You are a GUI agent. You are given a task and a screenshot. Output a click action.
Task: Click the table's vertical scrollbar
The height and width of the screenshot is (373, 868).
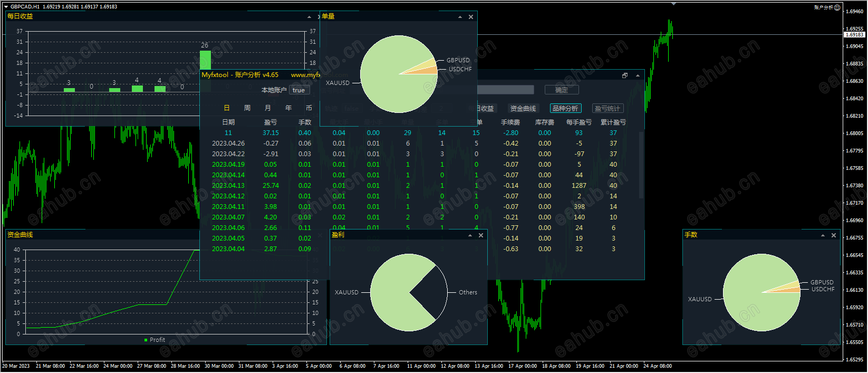click(641, 165)
